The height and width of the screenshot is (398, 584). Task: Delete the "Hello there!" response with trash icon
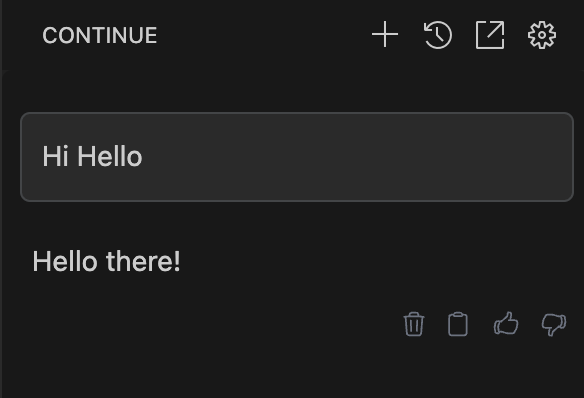click(x=414, y=324)
